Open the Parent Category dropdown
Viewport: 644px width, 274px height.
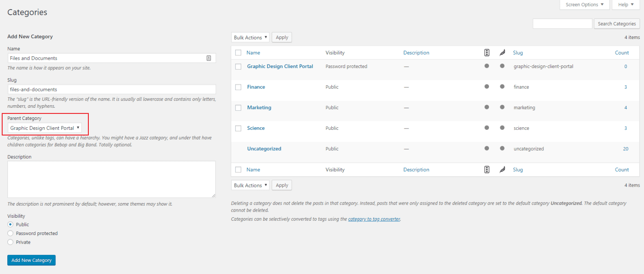click(x=45, y=128)
